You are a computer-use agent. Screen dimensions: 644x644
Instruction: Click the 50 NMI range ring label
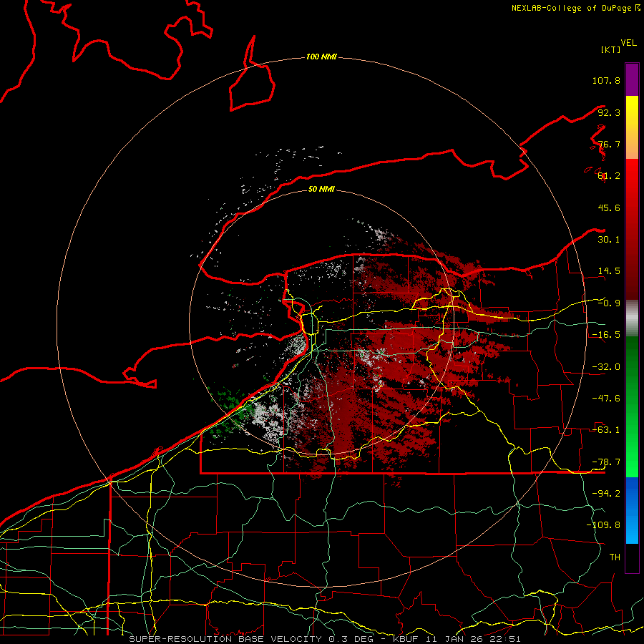[321, 189]
